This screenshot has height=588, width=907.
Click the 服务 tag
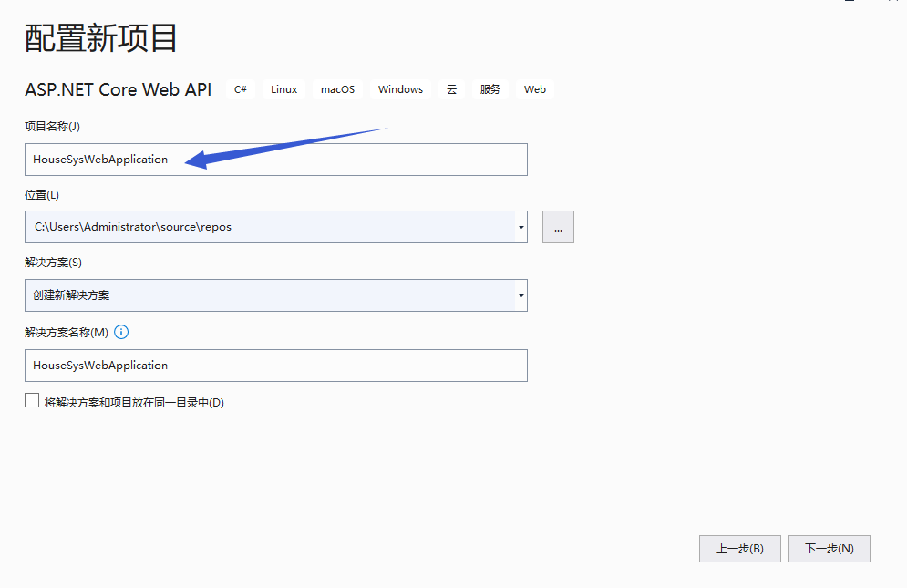(490, 89)
